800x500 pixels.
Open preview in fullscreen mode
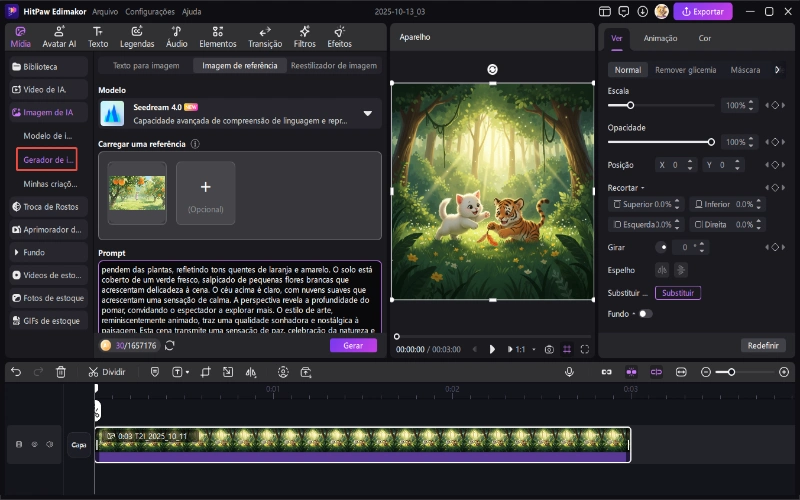(x=585, y=349)
